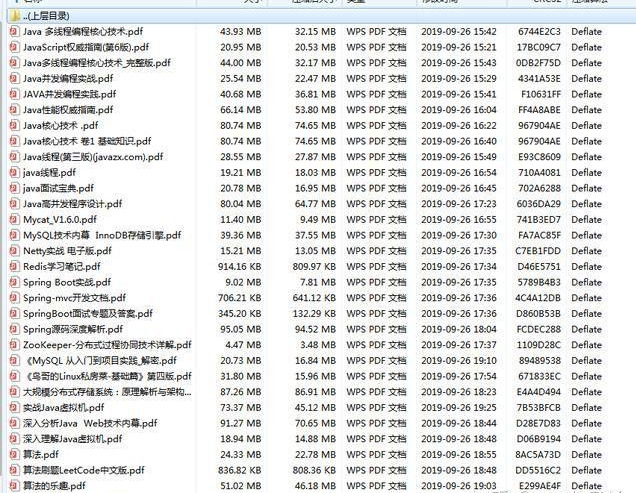Image resolution: width=636 pixels, height=493 pixels.
Task: Click PDF icon of Java多线程编程核心技术_完整版.pdf
Action: (x=14, y=63)
